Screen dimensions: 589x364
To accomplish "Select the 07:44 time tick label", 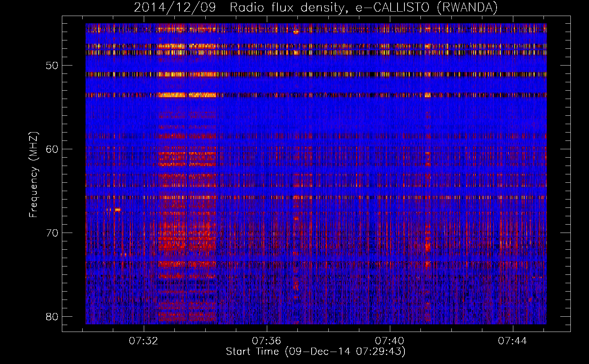I will [513, 341].
